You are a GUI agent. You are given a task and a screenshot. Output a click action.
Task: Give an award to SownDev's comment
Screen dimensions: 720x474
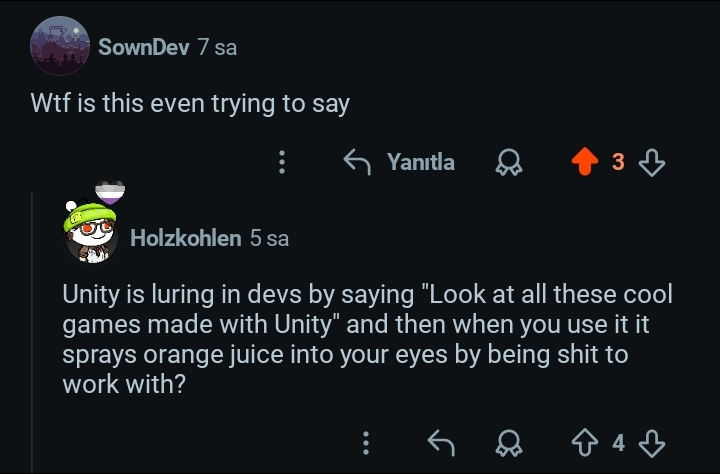509,162
